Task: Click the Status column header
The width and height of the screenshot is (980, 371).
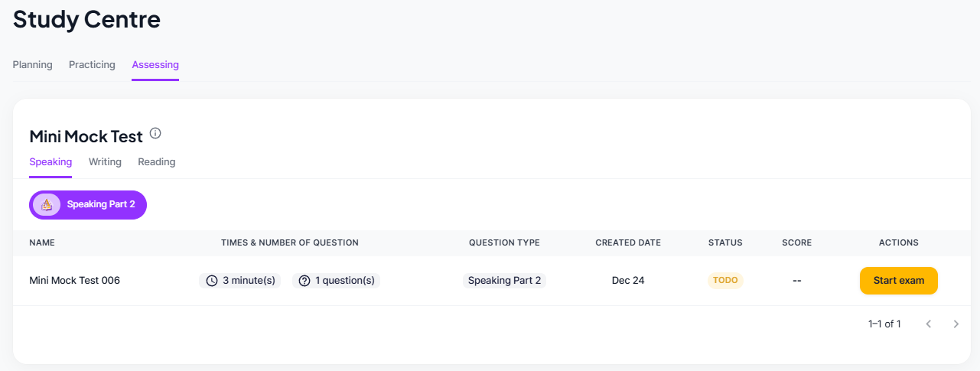Action: pyautogui.click(x=725, y=242)
